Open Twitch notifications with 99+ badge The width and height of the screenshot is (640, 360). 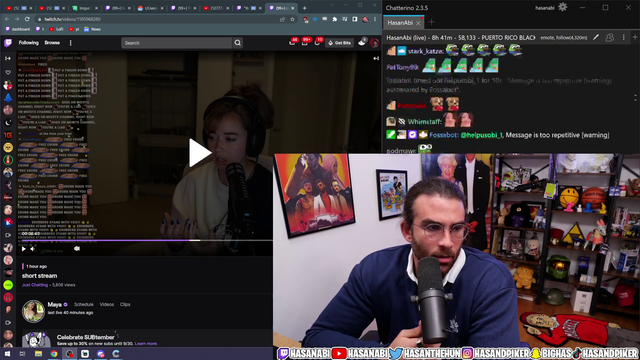(305, 42)
